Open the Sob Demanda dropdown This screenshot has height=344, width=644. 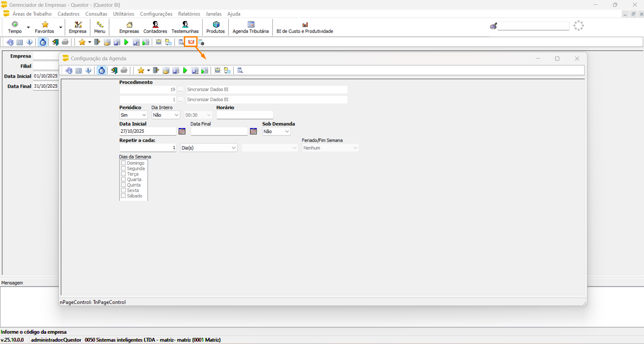pyautogui.click(x=276, y=132)
